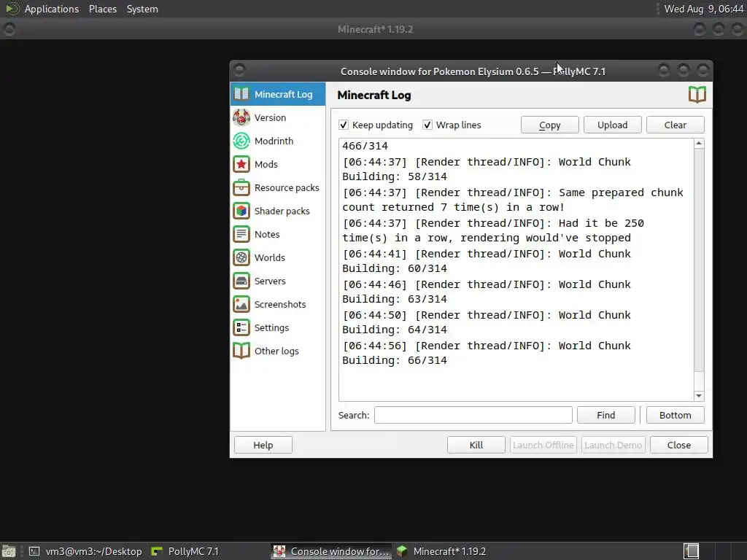Viewport: 747px width, 560px height.
Task: Open the System menu
Action: click(x=142, y=9)
